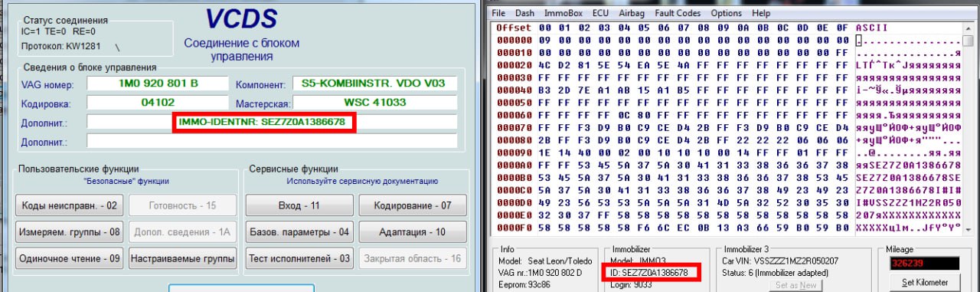Image resolution: width=980 pixels, height=292 pixels.
Task: Click the Коды неисправн. - 02 button
Action: pos(69,205)
